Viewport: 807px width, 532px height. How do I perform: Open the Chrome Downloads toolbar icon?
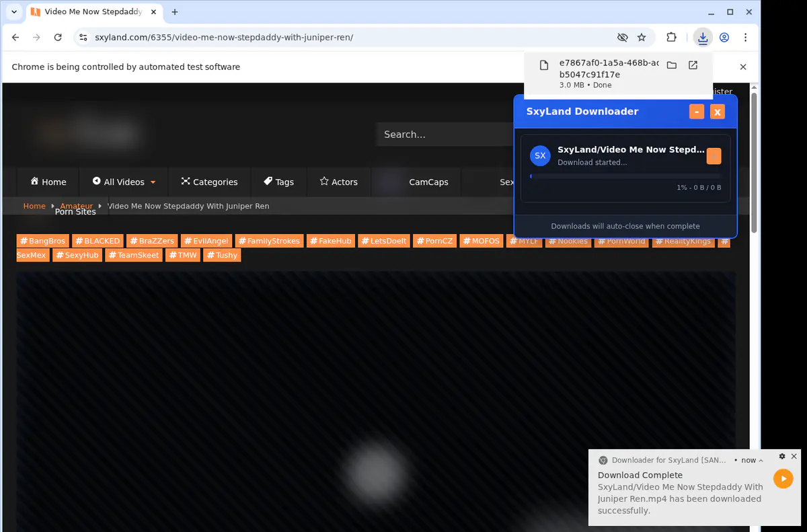pyautogui.click(x=703, y=38)
